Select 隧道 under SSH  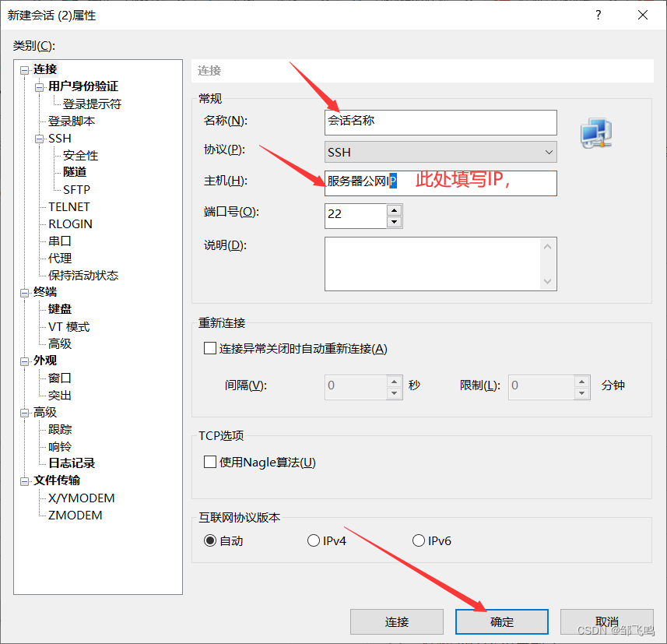(75, 172)
